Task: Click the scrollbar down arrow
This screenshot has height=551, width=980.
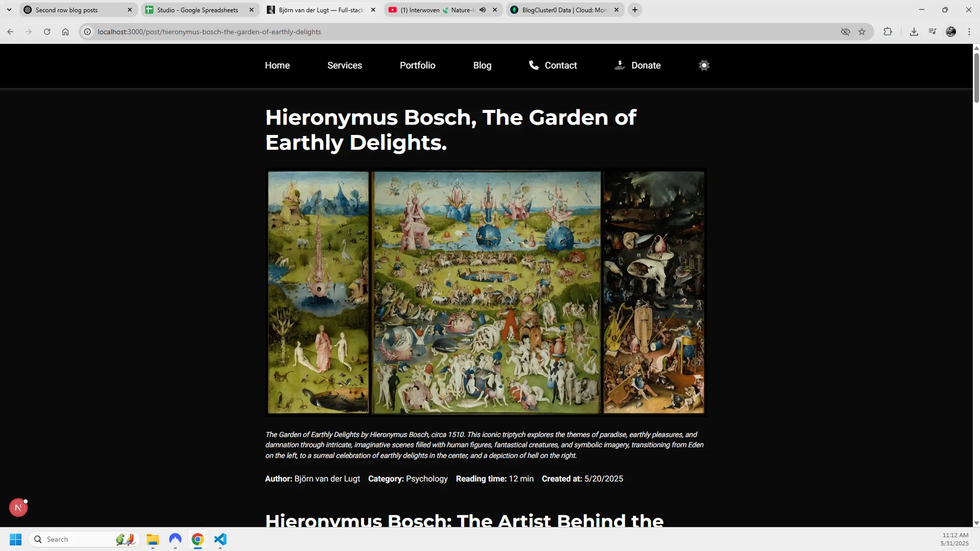Action: point(976,523)
